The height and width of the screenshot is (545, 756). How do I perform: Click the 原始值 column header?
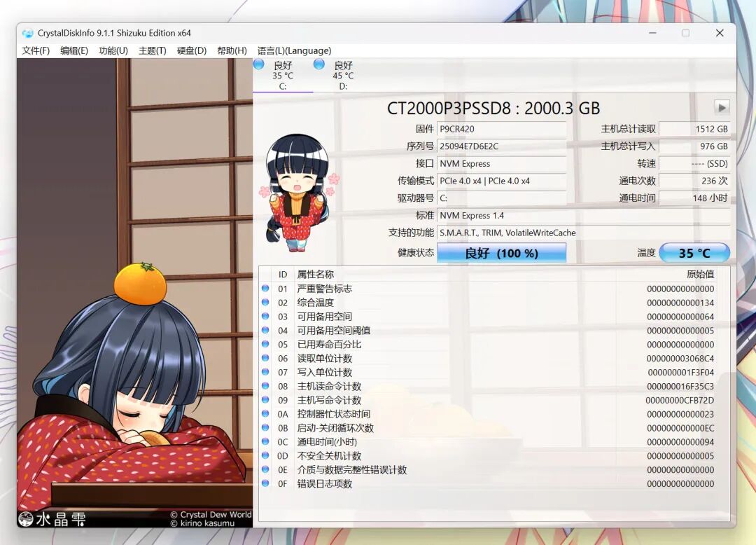point(700,275)
